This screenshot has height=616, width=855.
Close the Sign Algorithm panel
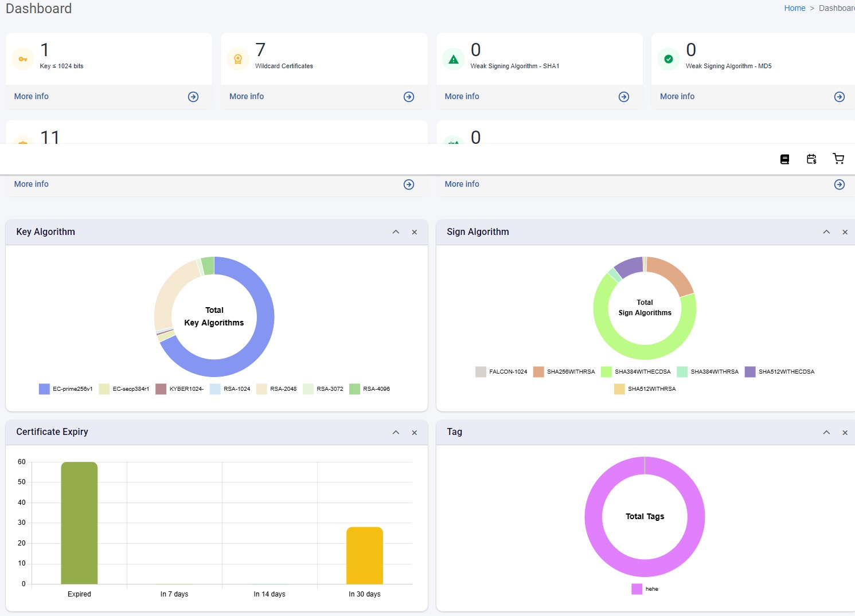click(x=845, y=232)
